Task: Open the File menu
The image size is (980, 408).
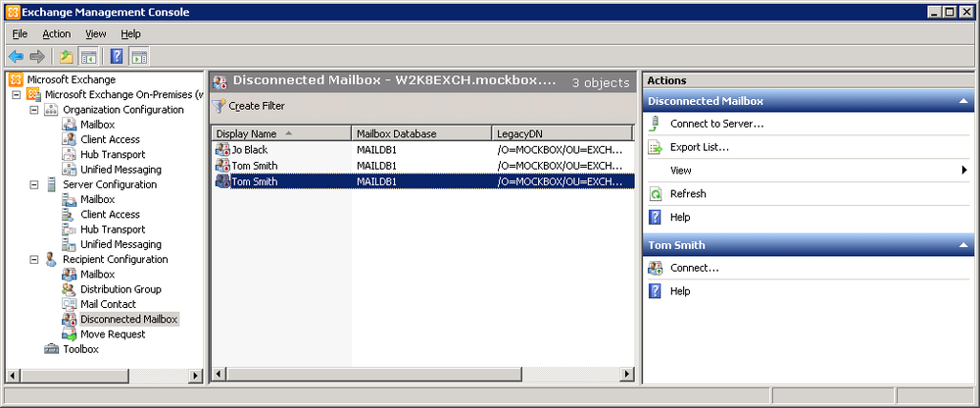Action: point(20,33)
